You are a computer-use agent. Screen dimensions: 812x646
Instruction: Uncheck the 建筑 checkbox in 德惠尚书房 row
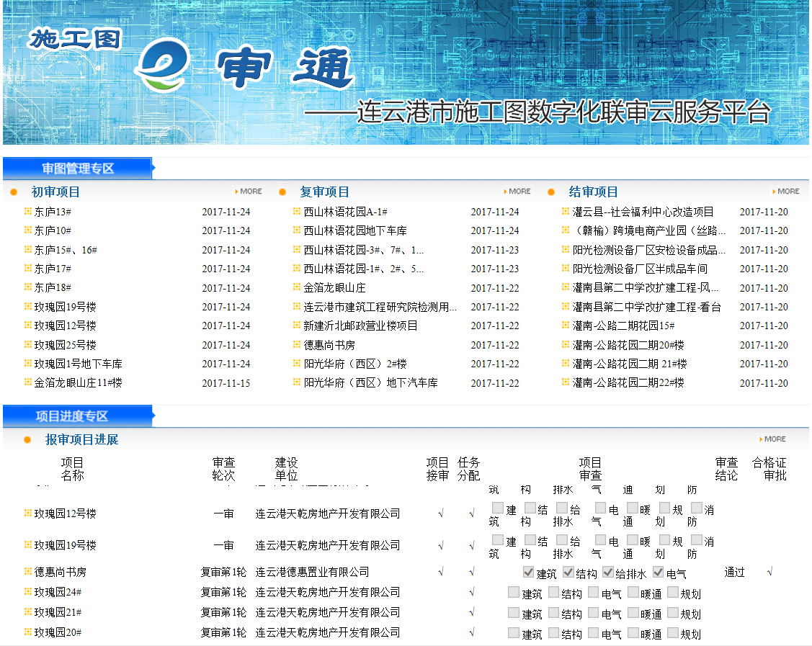[x=528, y=572]
